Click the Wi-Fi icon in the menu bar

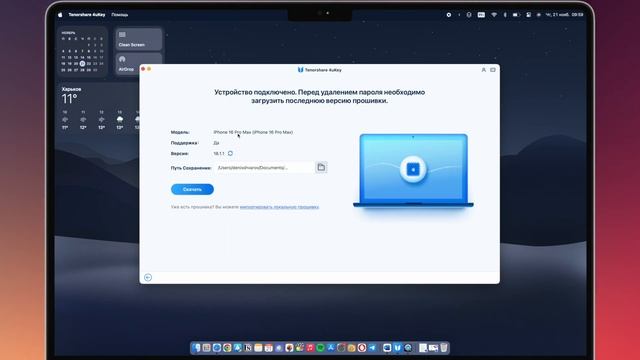(494, 15)
